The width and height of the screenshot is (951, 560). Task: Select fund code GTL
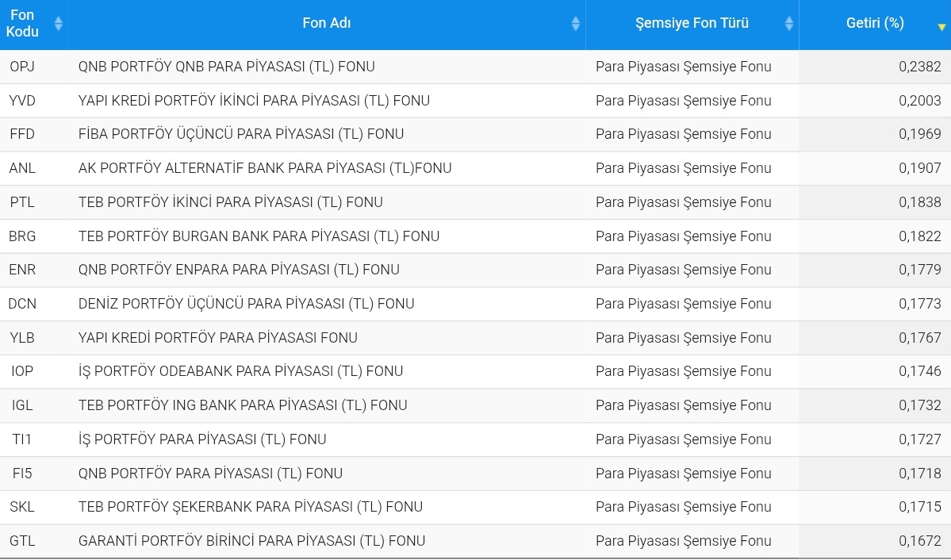(22, 541)
